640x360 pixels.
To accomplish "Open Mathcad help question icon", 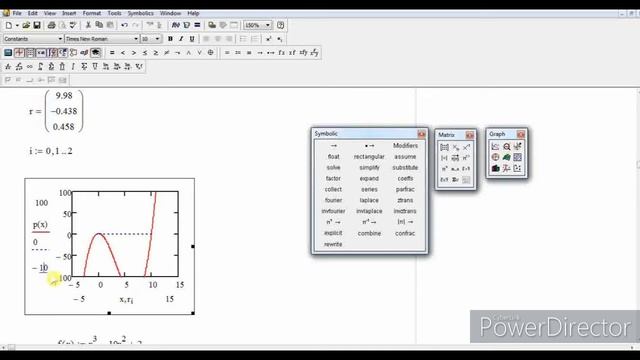I will coord(280,25).
